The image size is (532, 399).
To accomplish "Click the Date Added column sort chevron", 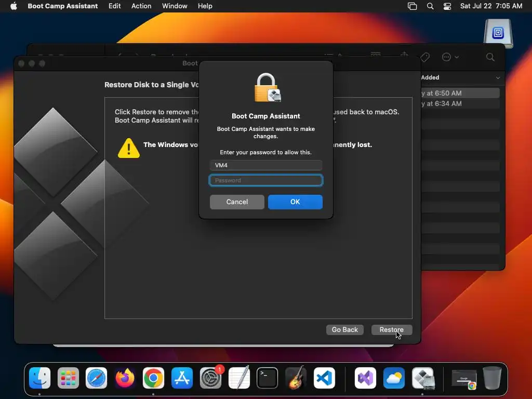I will 498,78.
